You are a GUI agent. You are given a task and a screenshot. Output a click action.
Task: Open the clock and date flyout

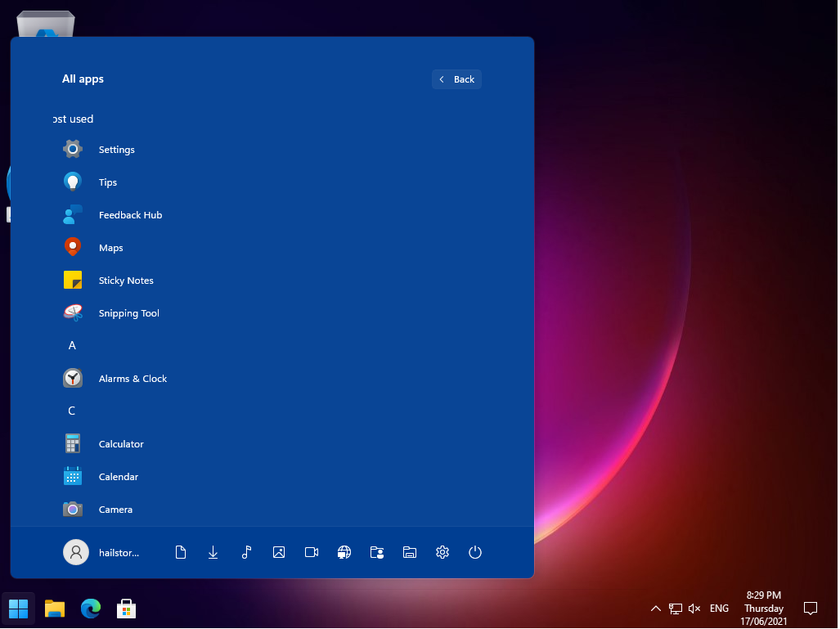tap(763, 609)
